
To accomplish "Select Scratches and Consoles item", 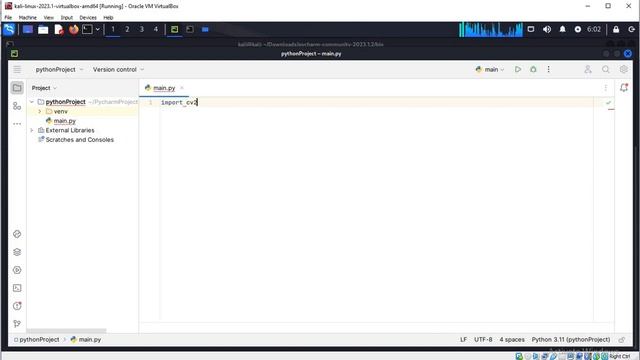I will point(80,140).
